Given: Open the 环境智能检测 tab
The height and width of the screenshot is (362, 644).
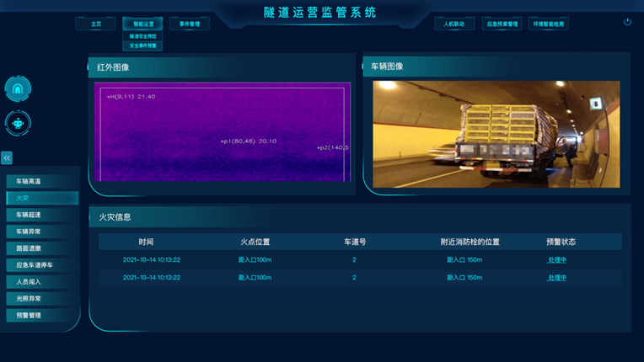Looking at the screenshot, I should [x=548, y=24].
